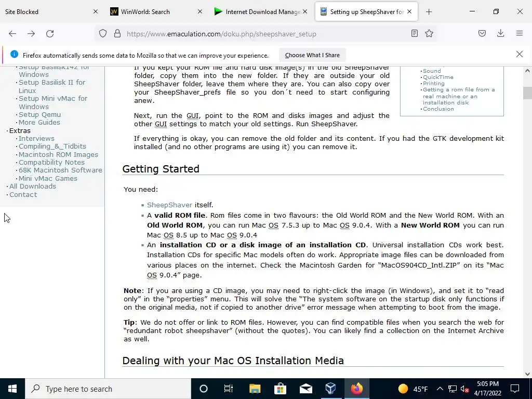Jump to Sound in table of contents
The image size is (532, 399).
(x=432, y=71)
